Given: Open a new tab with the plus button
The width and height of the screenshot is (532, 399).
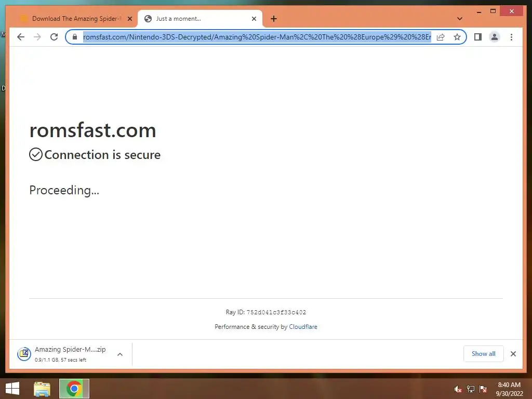Looking at the screenshot, I should tap(274, 19).
